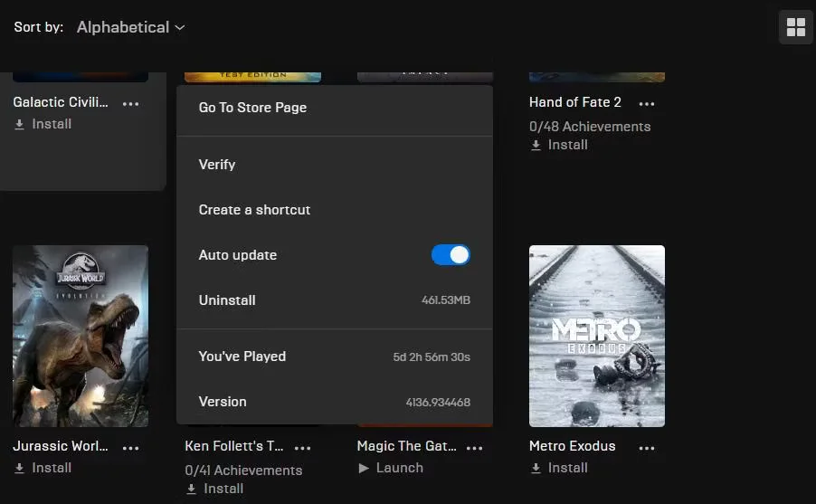
Task: Open Galactic Civilizations options menu
Action: pos(130,104)
